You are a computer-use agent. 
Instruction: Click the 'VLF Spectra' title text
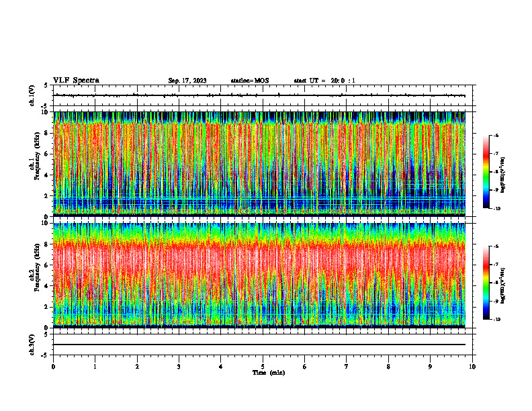point(76,81)
